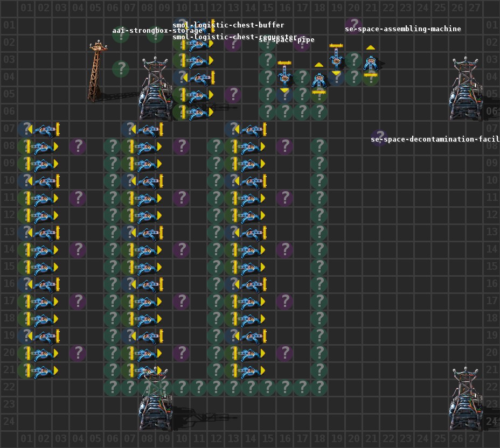Viewport: 500px width, 448px height.
Task: Click the green question mark in row 22, column 14
Action: (250, 388)
